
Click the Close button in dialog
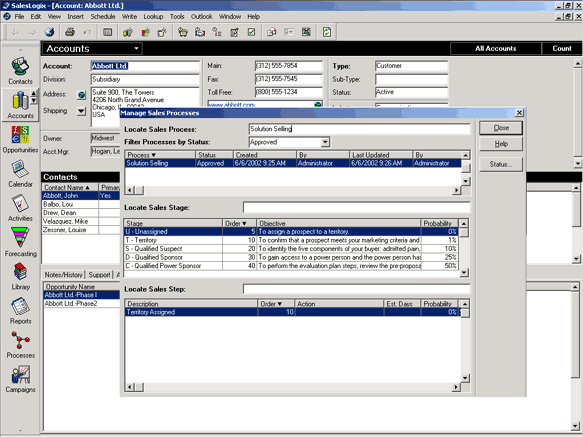click(501, 128)
